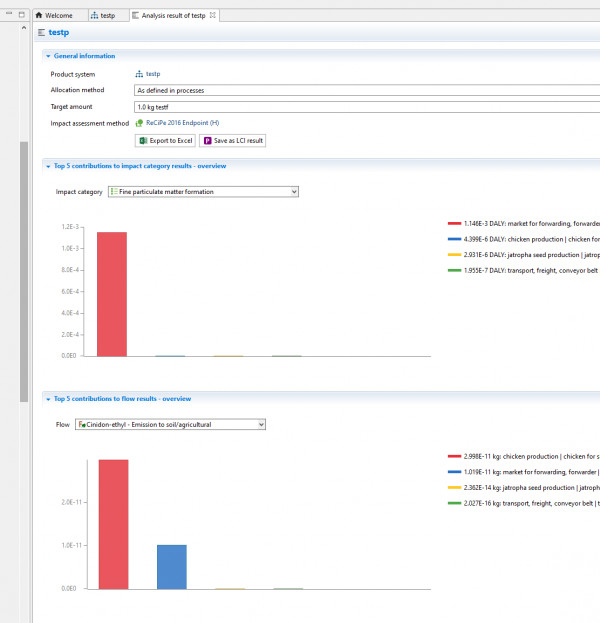
Task: Select the Analysis result of testp tab
Action: (173, 15)
